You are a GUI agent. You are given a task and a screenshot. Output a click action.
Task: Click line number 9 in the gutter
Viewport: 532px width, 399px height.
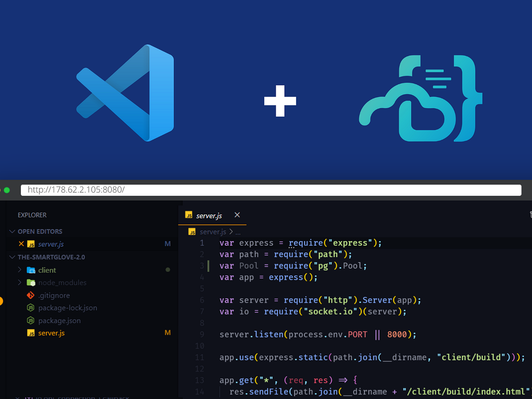click(x=202, y=334)
